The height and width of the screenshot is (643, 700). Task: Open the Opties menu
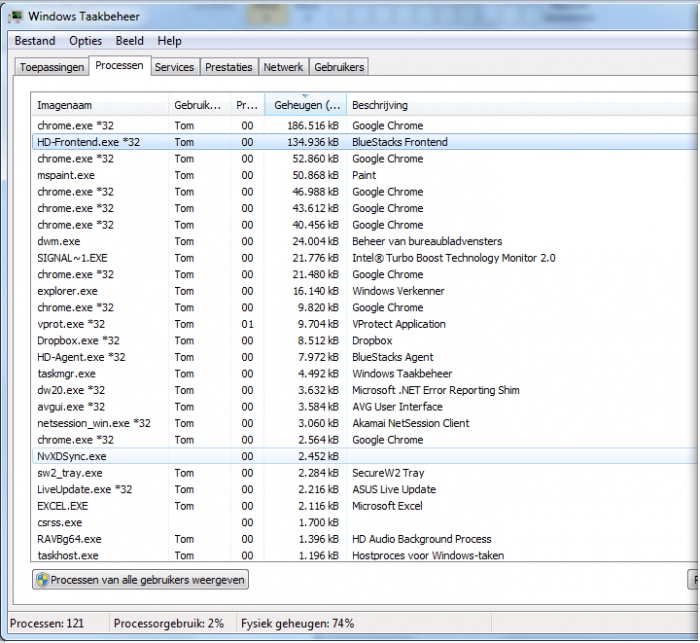point(85,41)
